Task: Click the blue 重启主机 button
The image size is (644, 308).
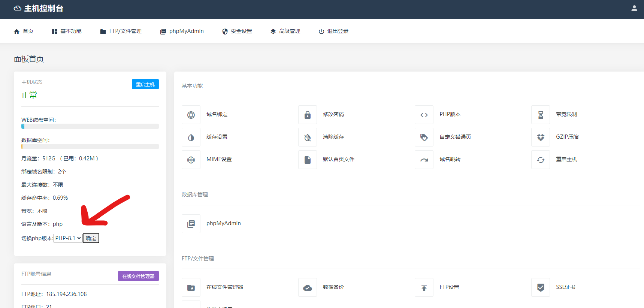Action: (145, 84)
